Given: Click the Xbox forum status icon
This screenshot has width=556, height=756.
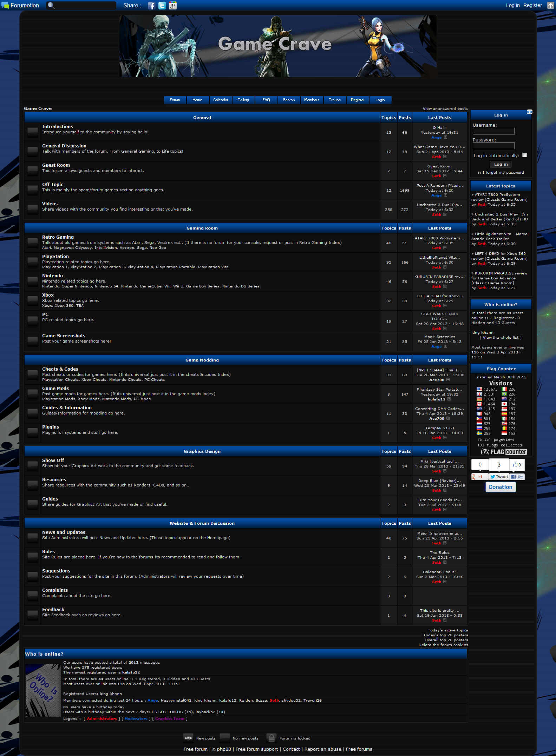Looking at the screenshot, I should pos(33,300).
